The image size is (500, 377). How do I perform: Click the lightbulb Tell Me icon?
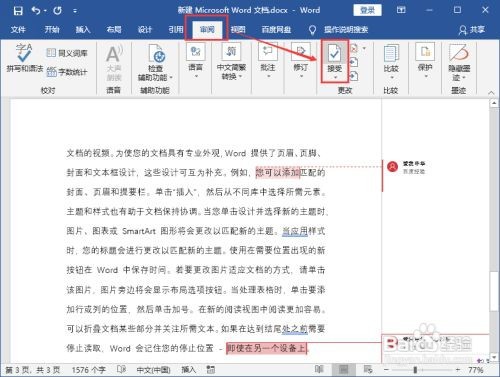[x=312, y=30]
